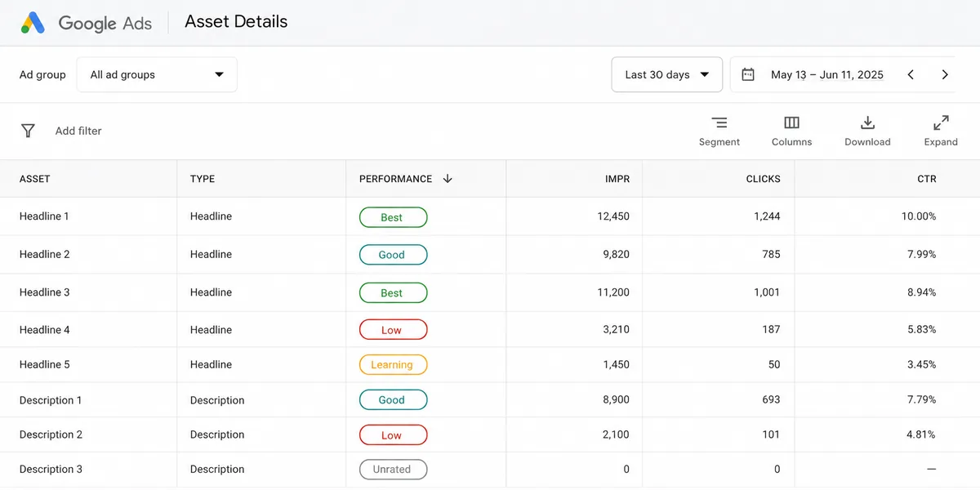Click the Asset Details page title

click(236, 22)
